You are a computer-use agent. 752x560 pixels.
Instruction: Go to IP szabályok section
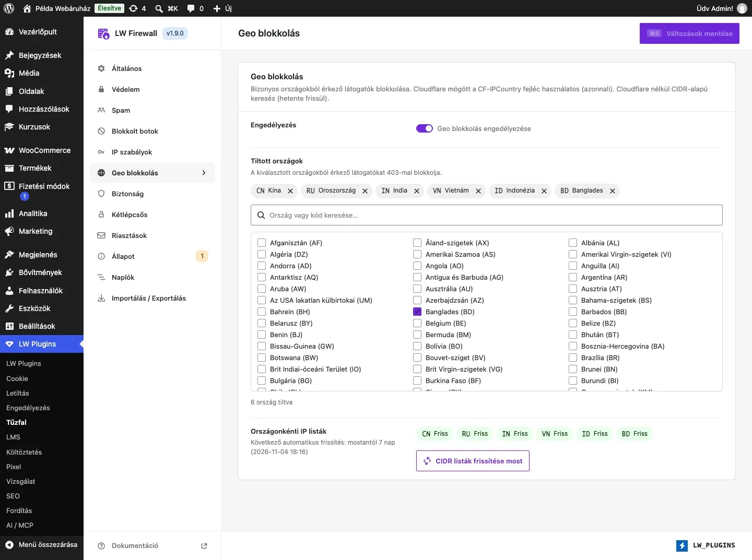pos(152,152)
